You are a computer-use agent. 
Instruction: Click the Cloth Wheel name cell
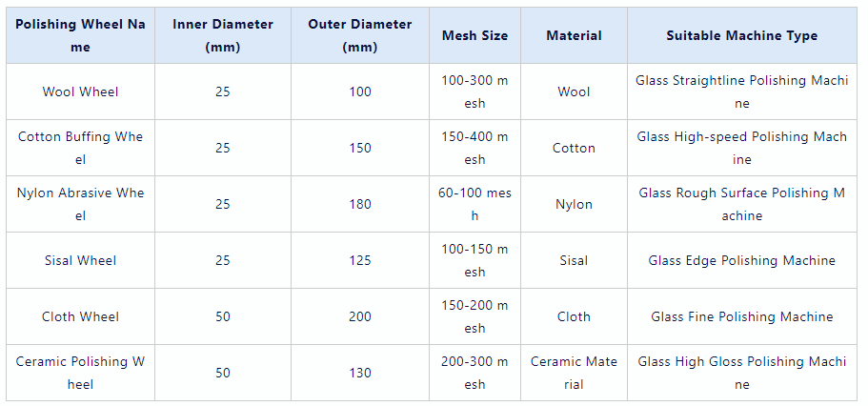pyautogui.click(x=80, y=317)
